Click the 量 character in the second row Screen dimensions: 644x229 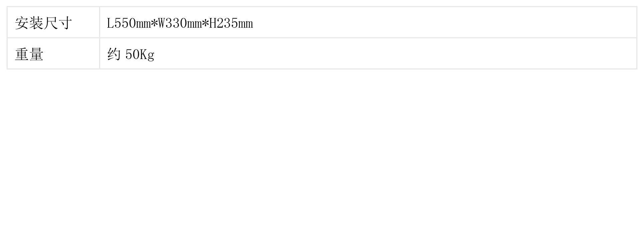click(36, 54)
